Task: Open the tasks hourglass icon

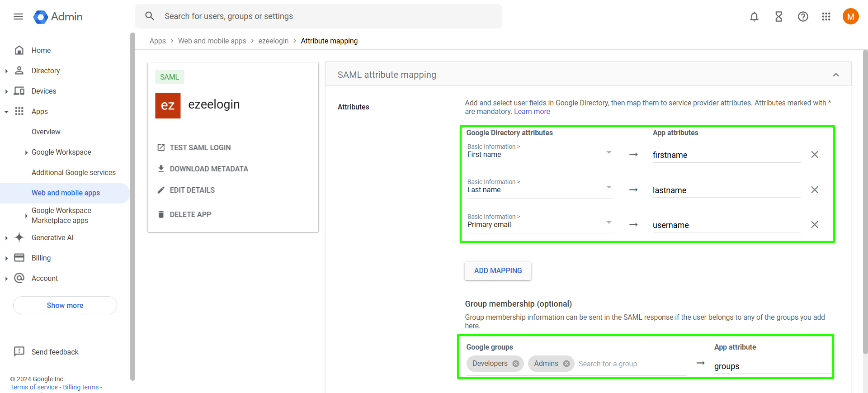Action: [x=778, y=17]
